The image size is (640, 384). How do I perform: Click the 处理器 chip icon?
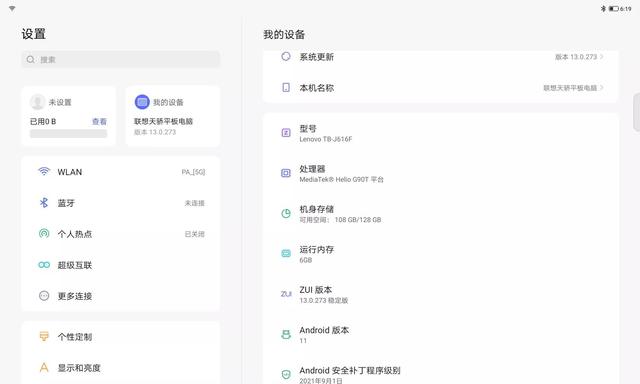click(286, 173)
